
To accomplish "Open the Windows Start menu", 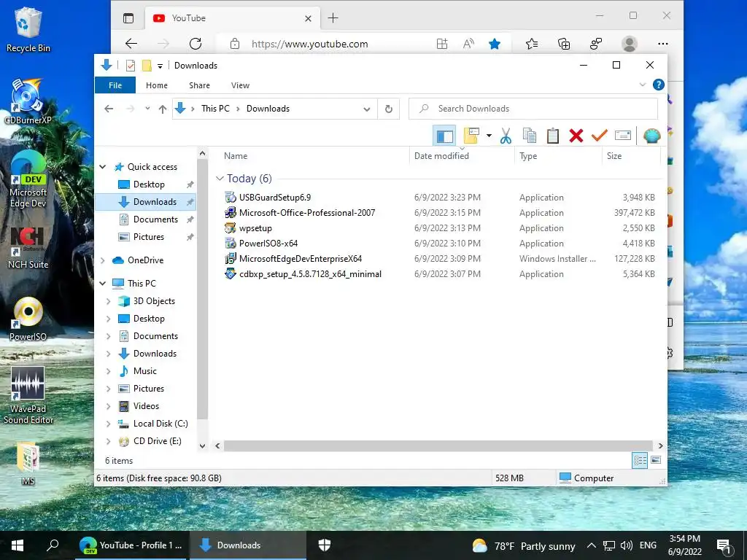I will 18,545.
